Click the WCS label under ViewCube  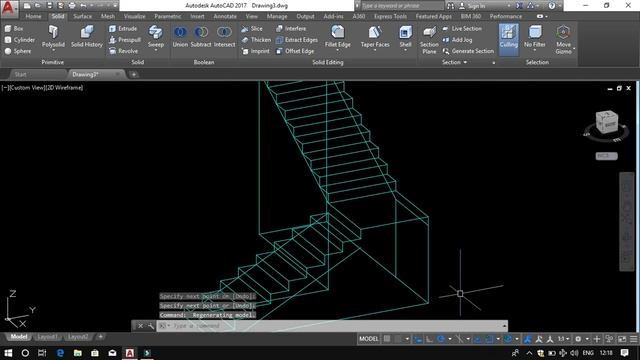click(606, 156)
